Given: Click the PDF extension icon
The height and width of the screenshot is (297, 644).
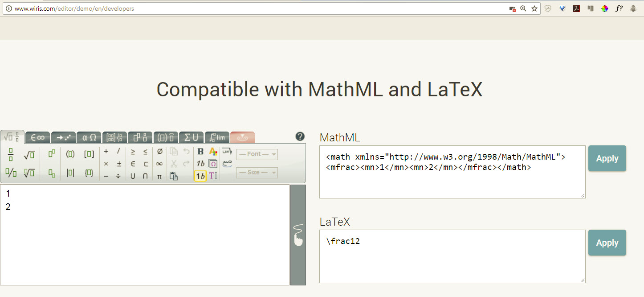Looking at the screenshot, I should [576, 8].
